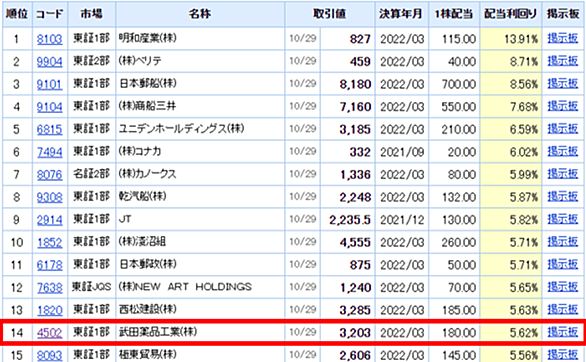Image resolution: width=586 pixels, height=362 pixels.
Task: Click the 2021/09 settlement date cell
Action: (401, 152)
